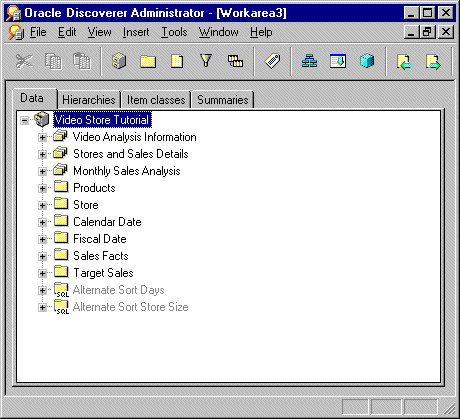Select the Products folder label
The width and height of the screenshot is (460, 419).
(x=94, y=188)
